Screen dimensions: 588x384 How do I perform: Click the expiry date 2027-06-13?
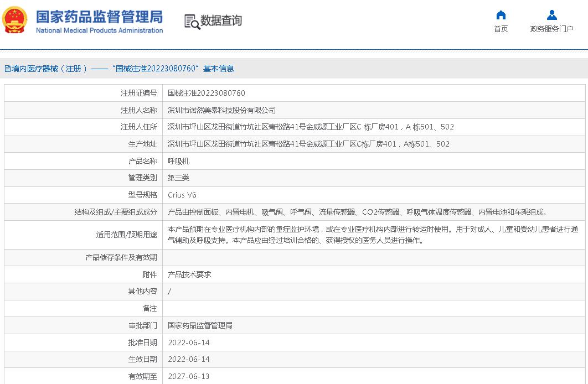[x=188, y=376]
